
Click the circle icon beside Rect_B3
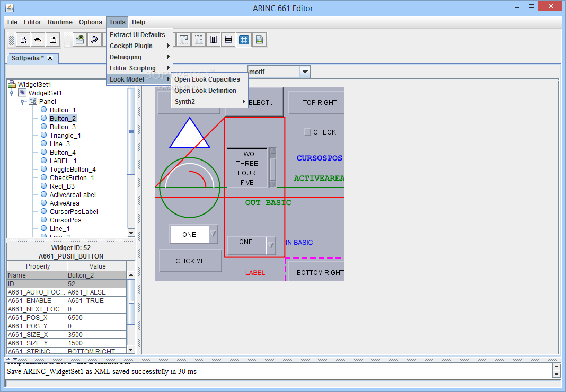point(43,186)
